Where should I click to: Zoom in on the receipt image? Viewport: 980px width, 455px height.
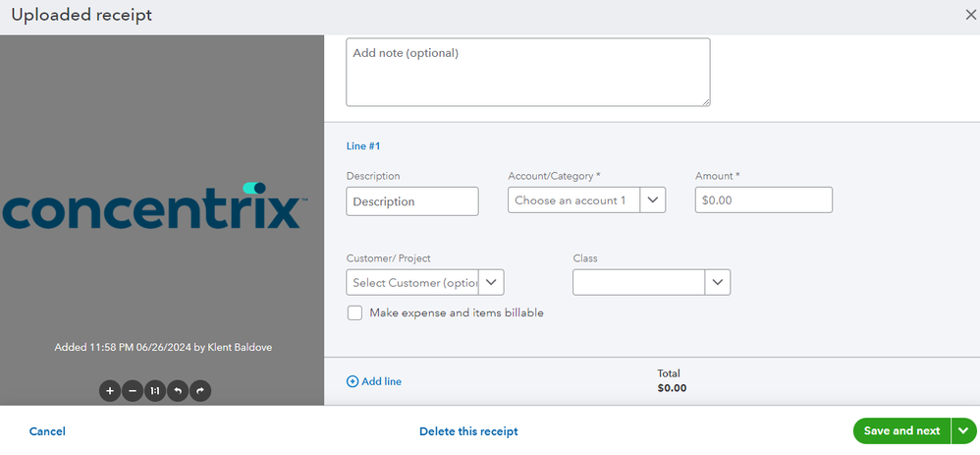(x=110, y=391)
